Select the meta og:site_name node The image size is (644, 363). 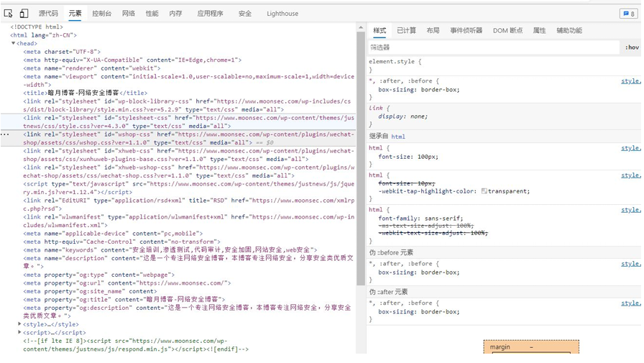pyautogui.click(x=90, y=291)
